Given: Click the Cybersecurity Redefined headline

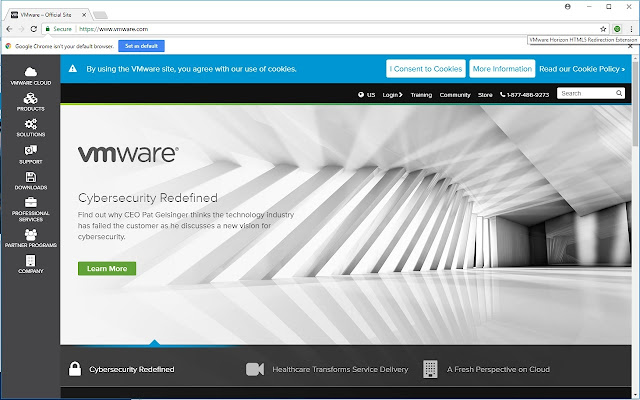Looking at the screenshot, I should [x=148, y=198].
